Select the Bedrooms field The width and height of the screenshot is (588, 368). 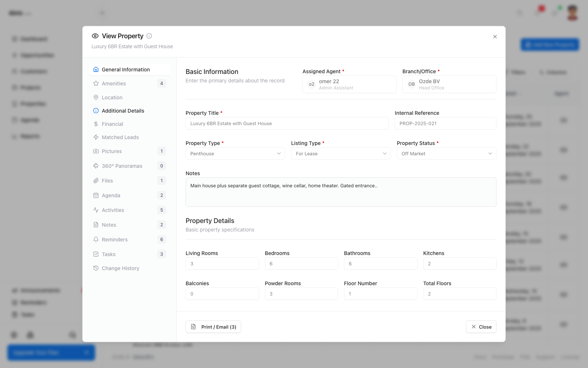pyautogui.click(x=301, y=263)
